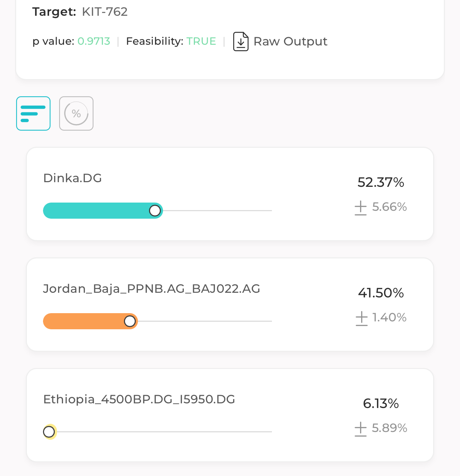
Task: Open the Raw Output link
Action: pos(291,42)
